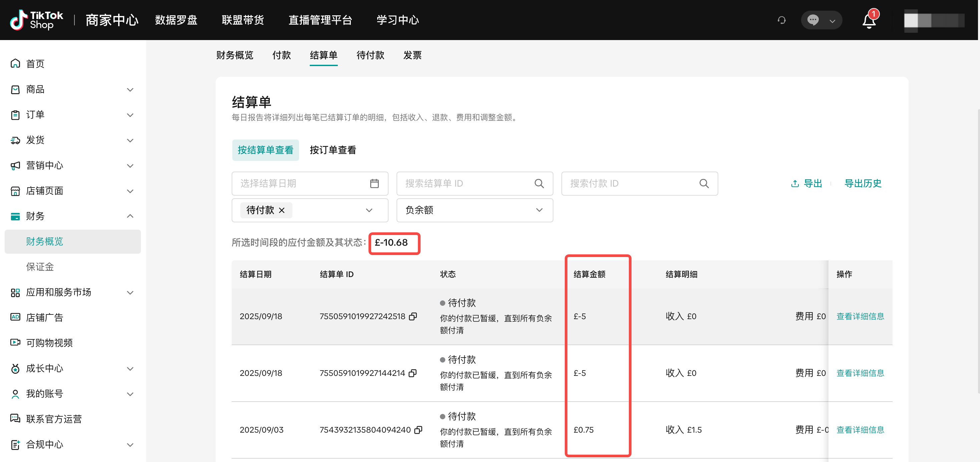Image resolution: width=980 pixels, height=462 pixels.
Task: Open the chat message bubble icon
Action: point(813,20)
